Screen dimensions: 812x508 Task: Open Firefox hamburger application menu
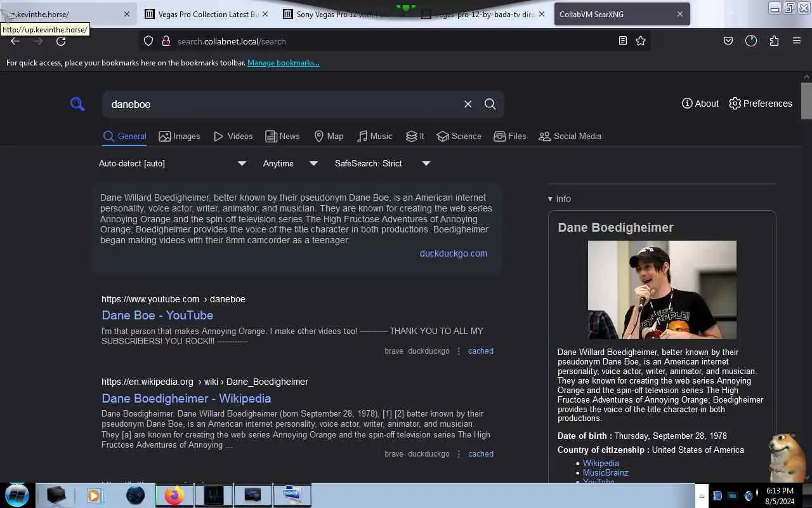797,41
